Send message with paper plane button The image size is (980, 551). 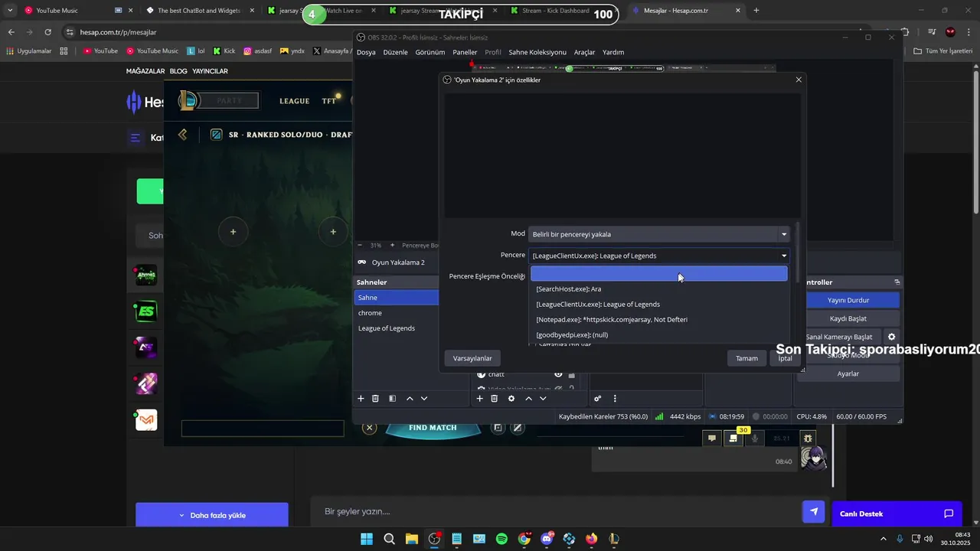pos(814,512)
